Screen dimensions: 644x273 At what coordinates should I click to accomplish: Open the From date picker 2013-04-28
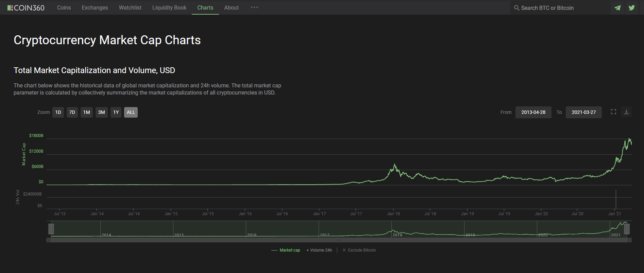coord(533,112)
